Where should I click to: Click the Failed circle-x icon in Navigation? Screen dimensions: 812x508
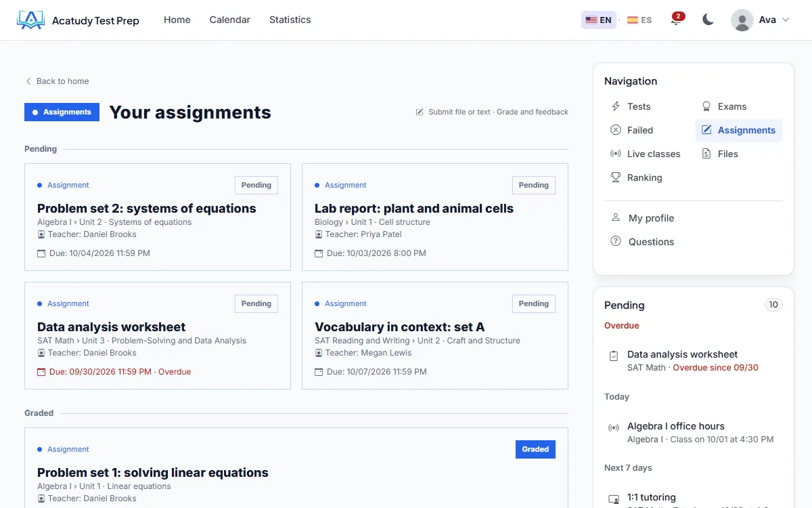pyautogui.click(x=616, y=130)
